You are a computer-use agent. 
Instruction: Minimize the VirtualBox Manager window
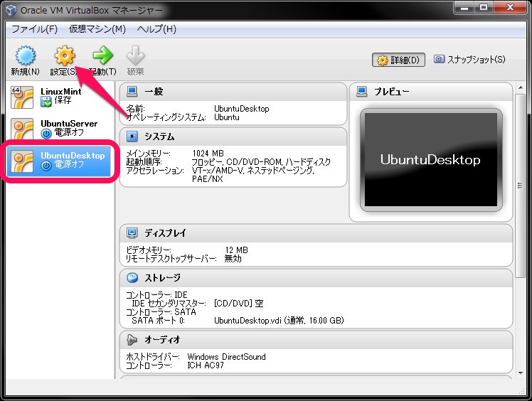(x=464, y=7)
